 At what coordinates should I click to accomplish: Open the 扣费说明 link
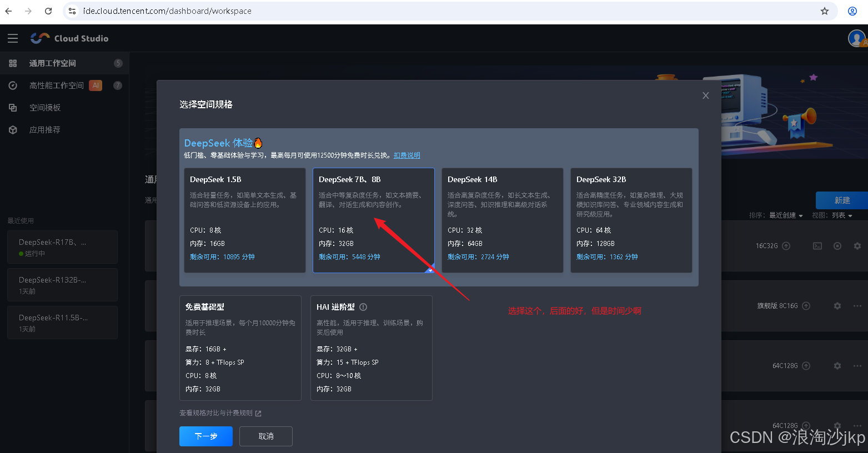[x=407, y=155]
